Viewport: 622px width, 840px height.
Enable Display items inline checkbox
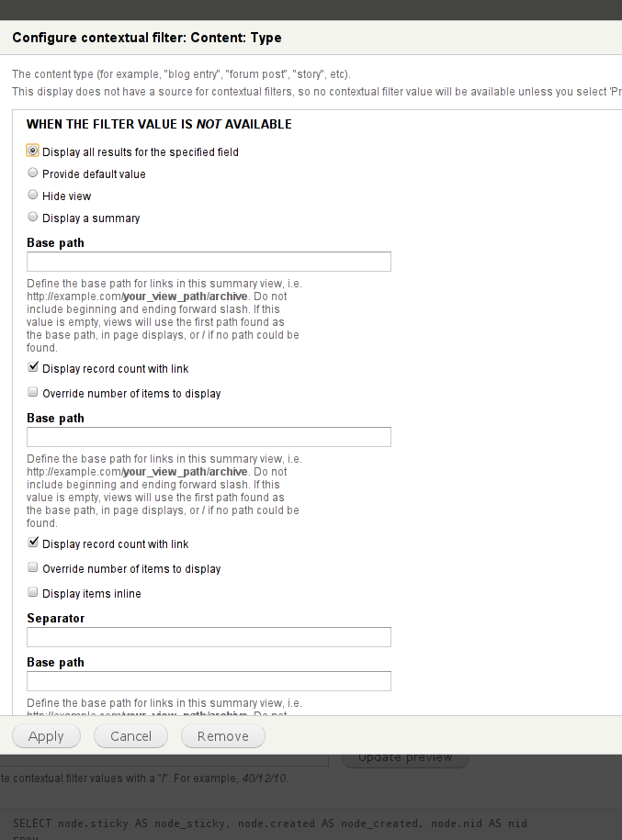point(33,592)
